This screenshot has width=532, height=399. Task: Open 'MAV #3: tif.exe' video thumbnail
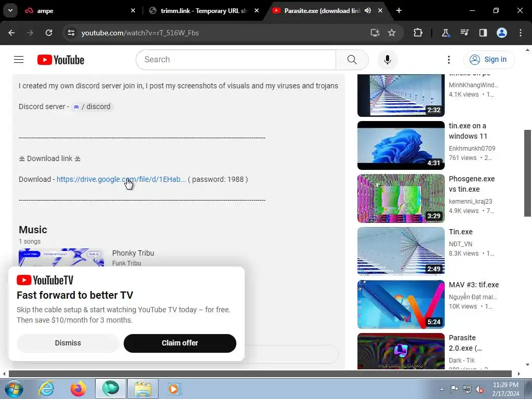pos(401,304)
